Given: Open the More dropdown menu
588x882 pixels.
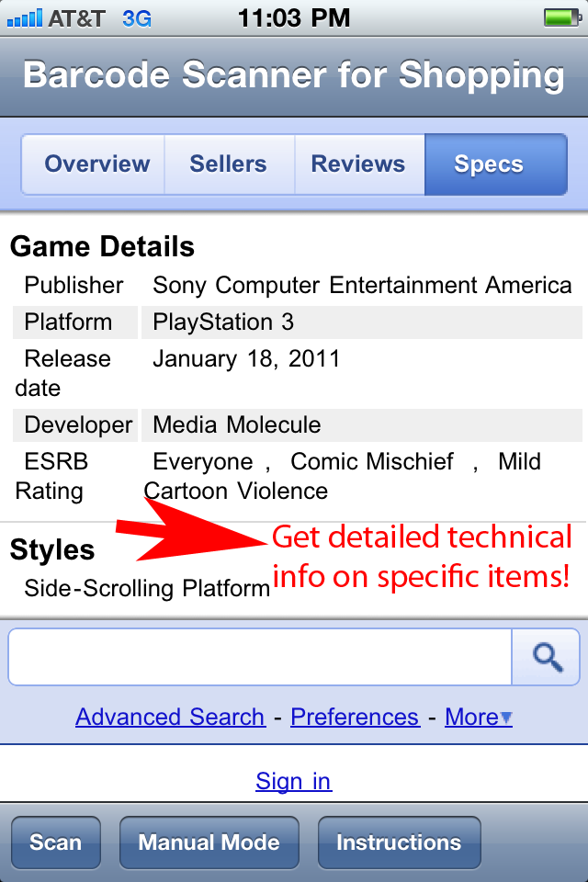Looking at the screenshot, I should point(478,717).
